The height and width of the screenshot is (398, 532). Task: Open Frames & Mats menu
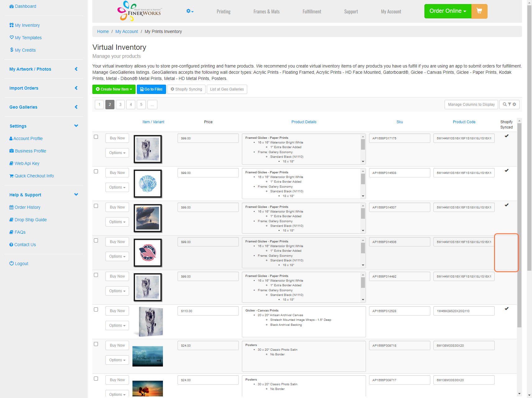[x=266, y=12]
